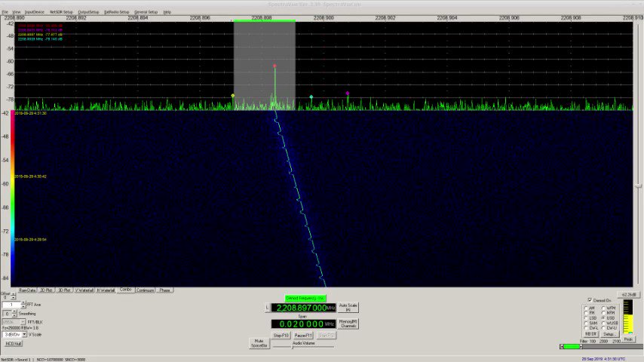Open the View menu

[x=16, y=12]
